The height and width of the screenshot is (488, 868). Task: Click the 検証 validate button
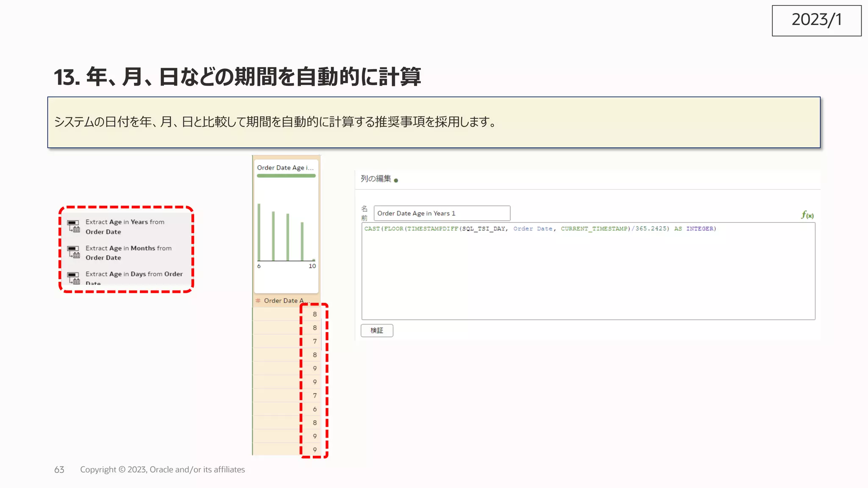click(x=377, y=330)
